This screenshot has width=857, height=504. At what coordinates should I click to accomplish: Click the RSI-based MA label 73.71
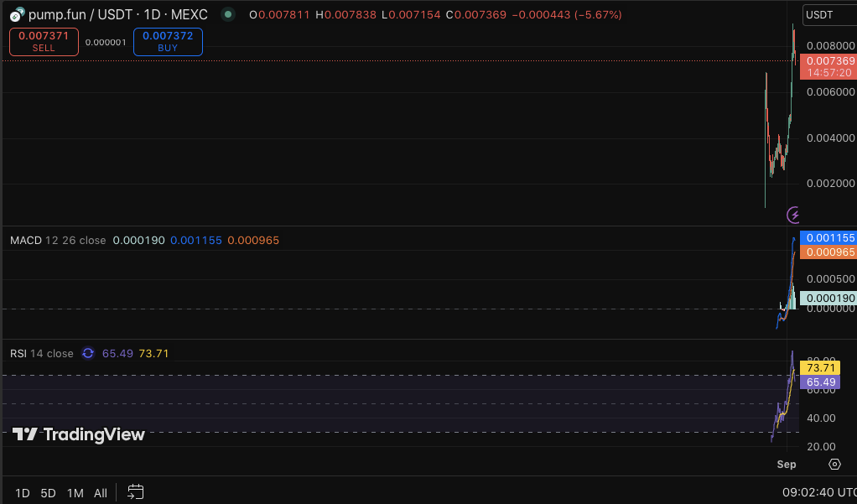[820, 368]
